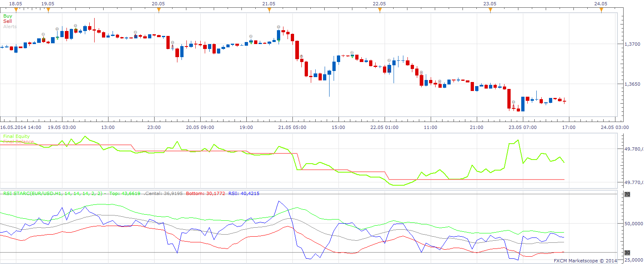
Task: Click the Final Balance legend label
Action: click(x=18, y=142)
